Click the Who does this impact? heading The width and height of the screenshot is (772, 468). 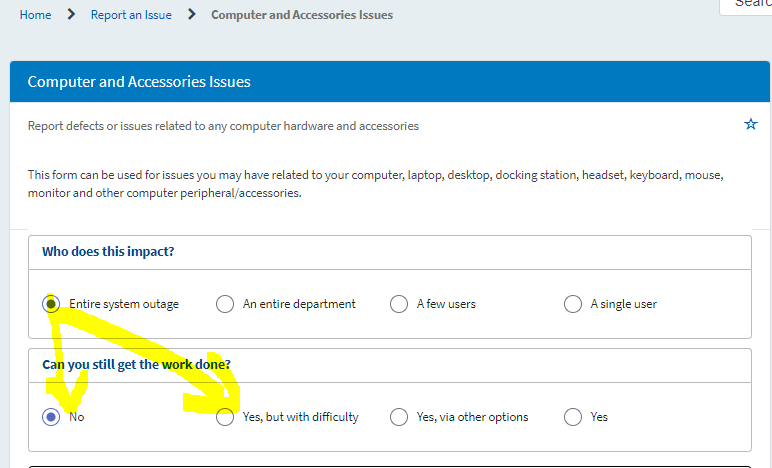point(108,251)
